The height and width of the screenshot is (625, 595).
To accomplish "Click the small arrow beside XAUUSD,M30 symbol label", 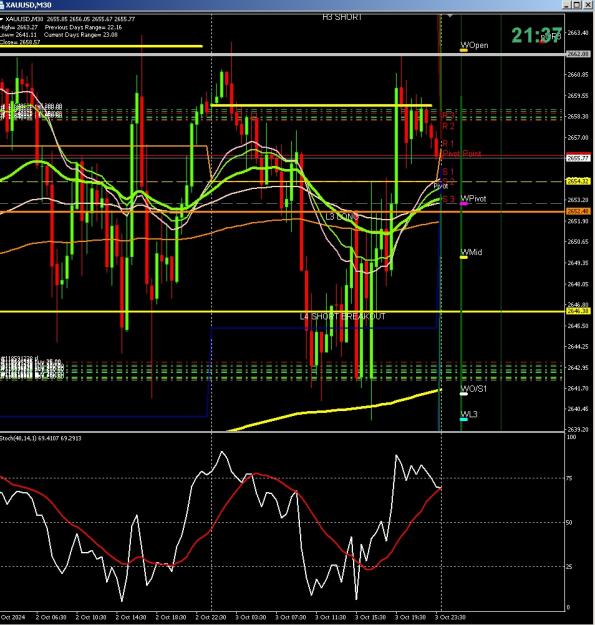I will 2,19.
